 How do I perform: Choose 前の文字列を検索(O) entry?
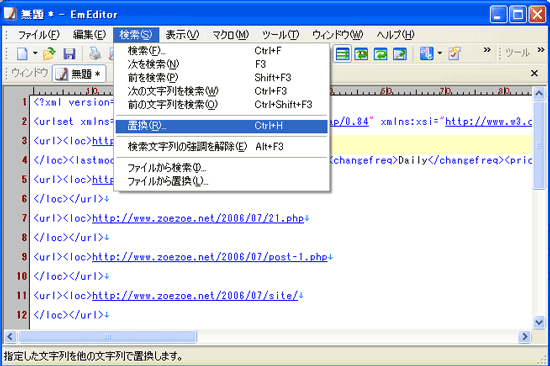click(222, 105)
